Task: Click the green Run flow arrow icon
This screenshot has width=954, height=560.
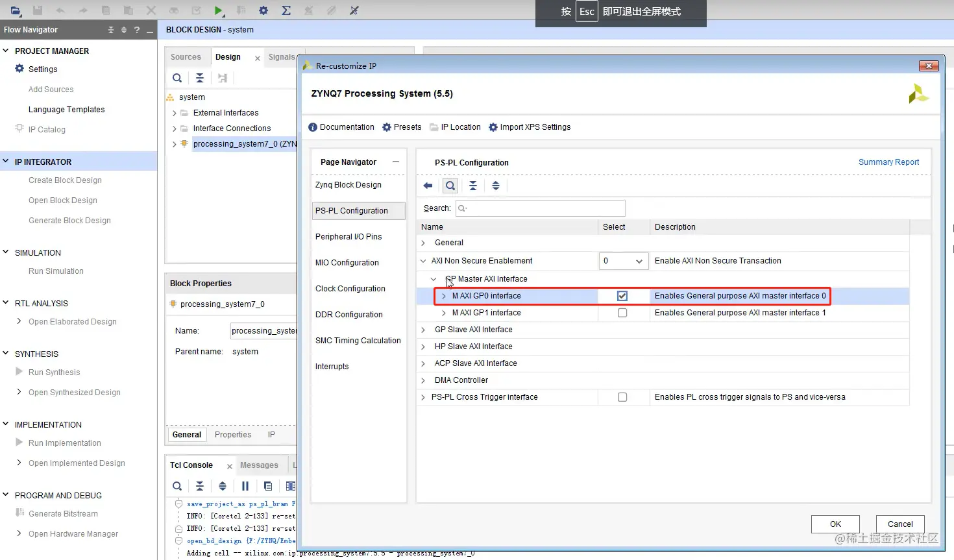Action: point(219,10)
